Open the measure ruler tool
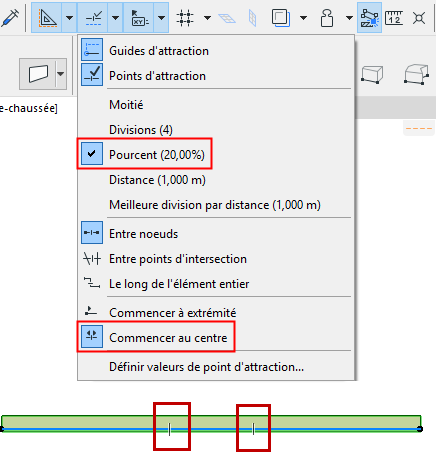Viewport: 436px width, 468px height. pos(394,18)
